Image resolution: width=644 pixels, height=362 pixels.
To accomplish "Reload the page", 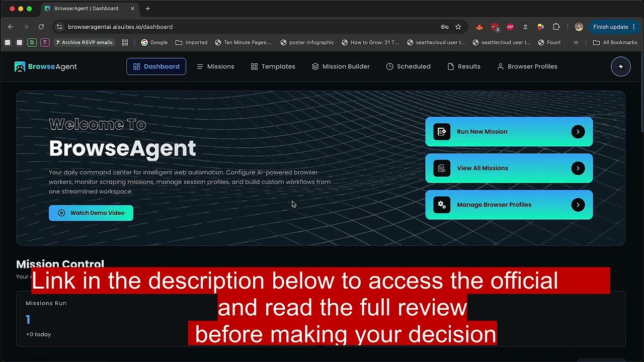I will [41, 27].
